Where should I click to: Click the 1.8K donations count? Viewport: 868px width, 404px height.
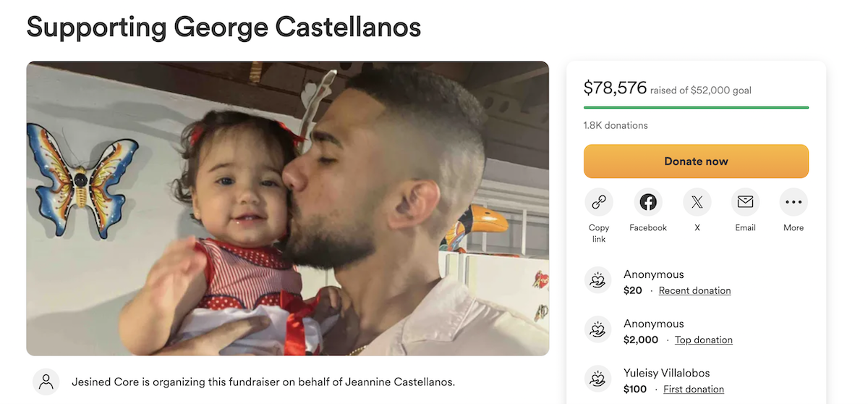coord(616,125)
